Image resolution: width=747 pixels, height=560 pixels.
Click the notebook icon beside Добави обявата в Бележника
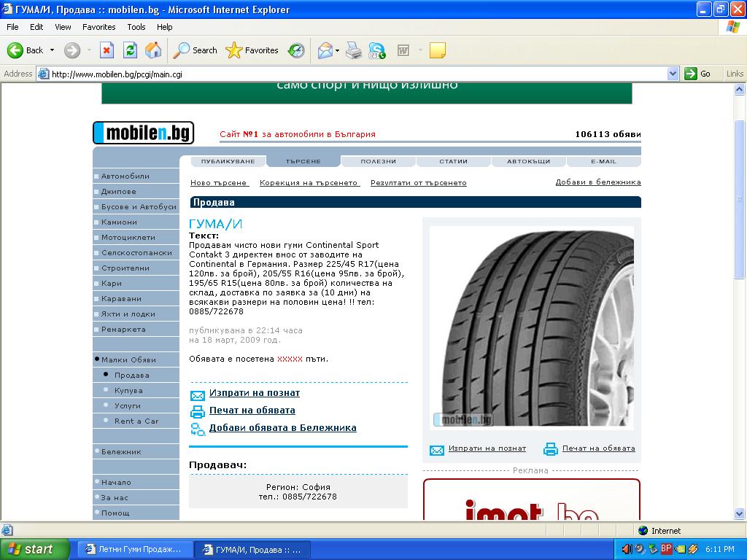[197, 429]
